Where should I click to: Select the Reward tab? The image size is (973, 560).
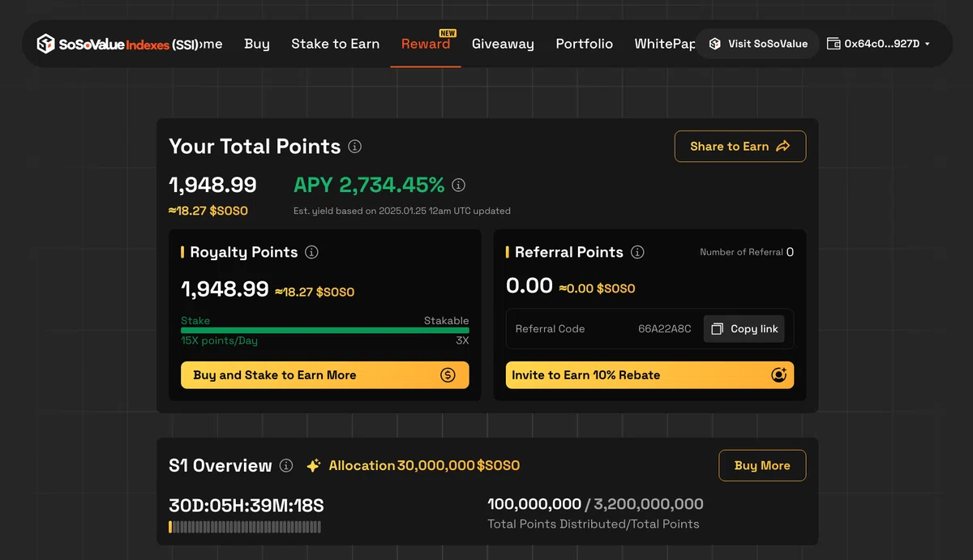pyautogui.click(x=426, y=44)
